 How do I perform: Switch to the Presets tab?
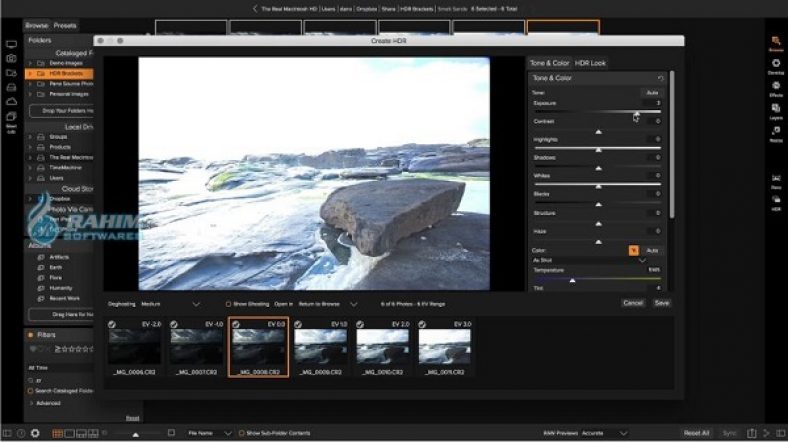(66, 25)
